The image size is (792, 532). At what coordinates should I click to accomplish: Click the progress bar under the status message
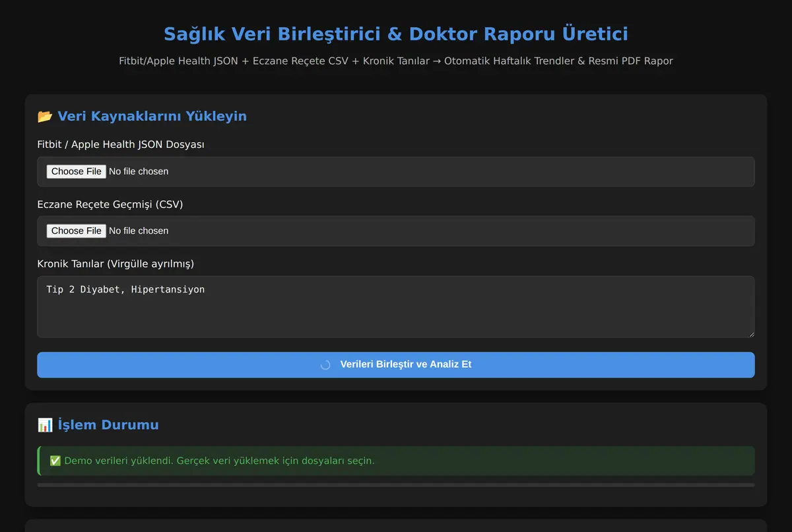point(396,485)
